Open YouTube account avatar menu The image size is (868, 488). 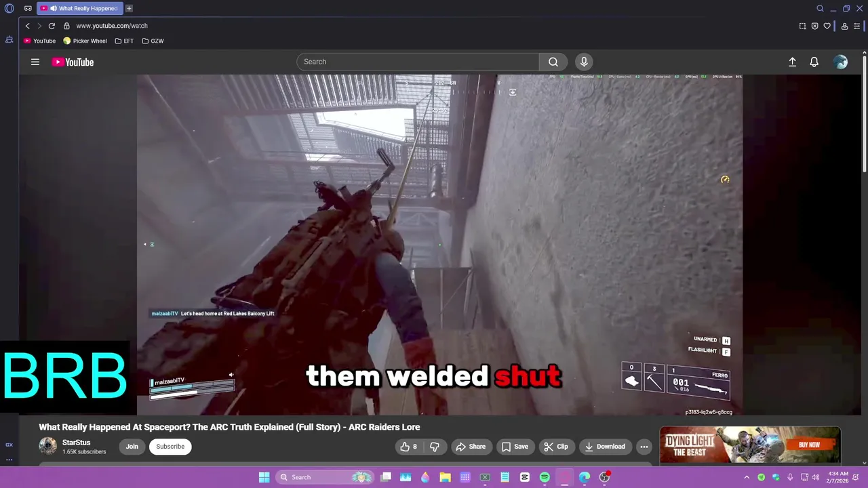(x=841, y=62)
